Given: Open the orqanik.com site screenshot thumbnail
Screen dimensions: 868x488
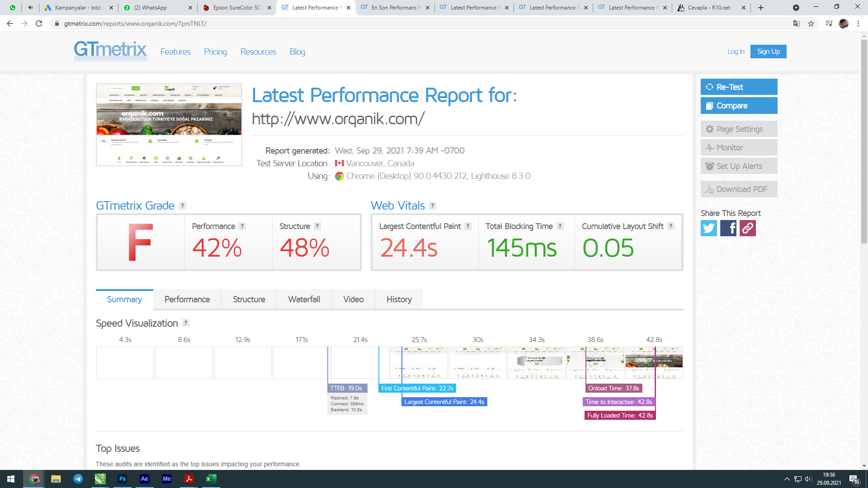Looking at the screenshot, I should pyautogui.click(x=169, y=125).
